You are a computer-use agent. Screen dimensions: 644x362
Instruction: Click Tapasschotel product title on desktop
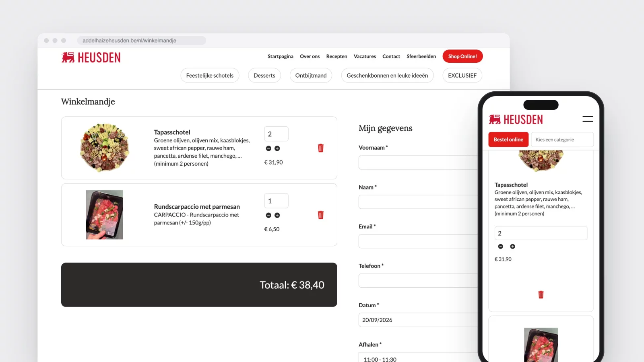click(x=172, y=132)
